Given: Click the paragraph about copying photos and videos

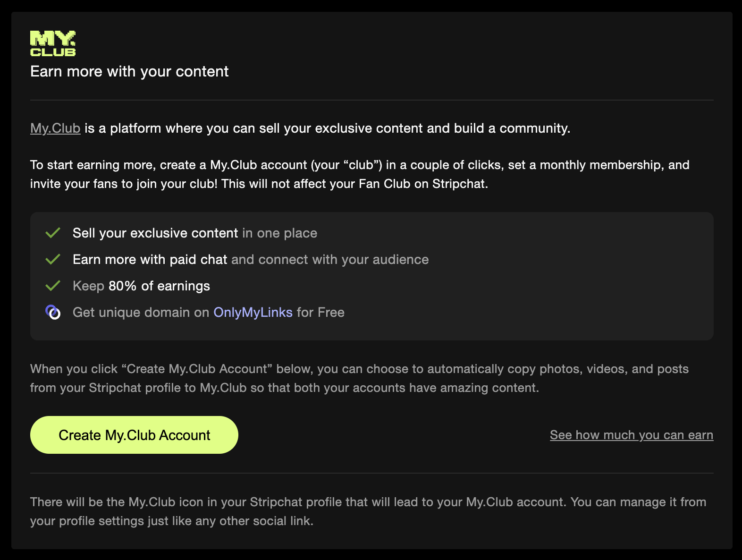Looking at the screenshot, I should tap(360, 378).
